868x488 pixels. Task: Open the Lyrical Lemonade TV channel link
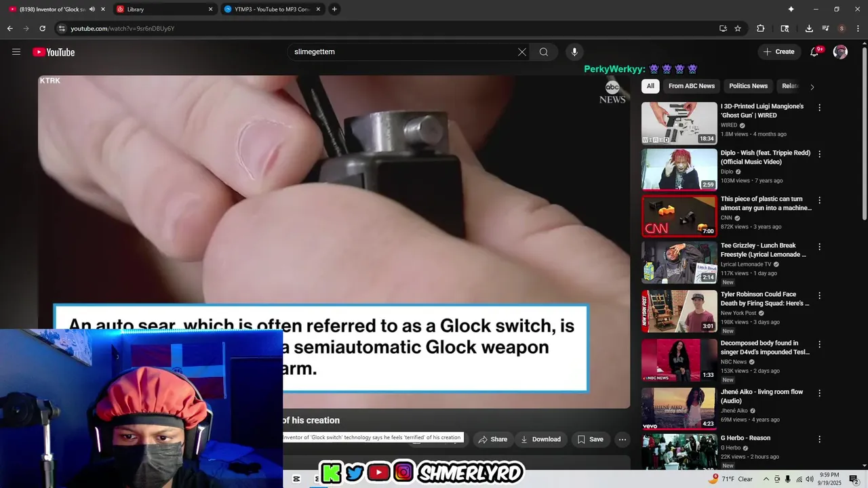pyautogui.click(x=746, y=264)
